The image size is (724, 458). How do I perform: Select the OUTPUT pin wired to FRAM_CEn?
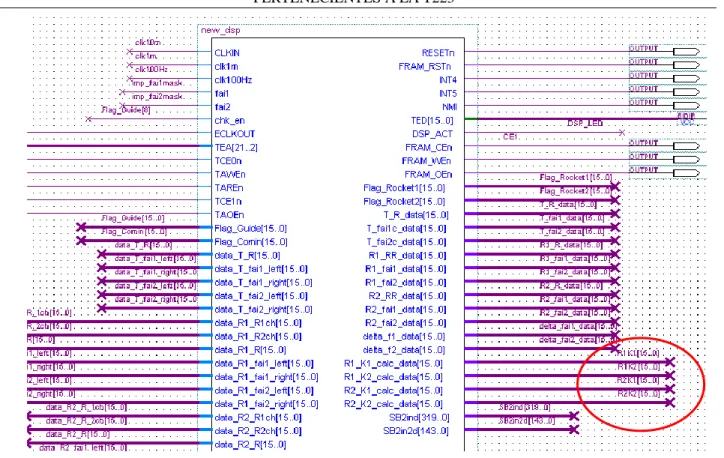686,146
